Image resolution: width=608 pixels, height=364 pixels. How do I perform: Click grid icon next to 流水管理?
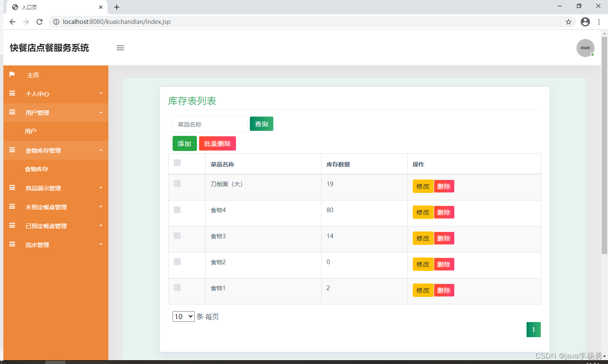coord(12,244)
